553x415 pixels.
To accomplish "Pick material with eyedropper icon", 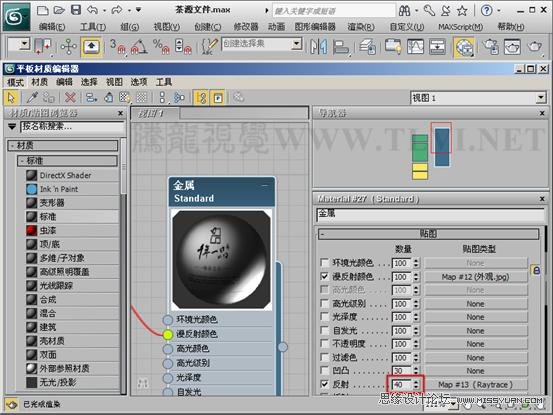I will point(32,97).
